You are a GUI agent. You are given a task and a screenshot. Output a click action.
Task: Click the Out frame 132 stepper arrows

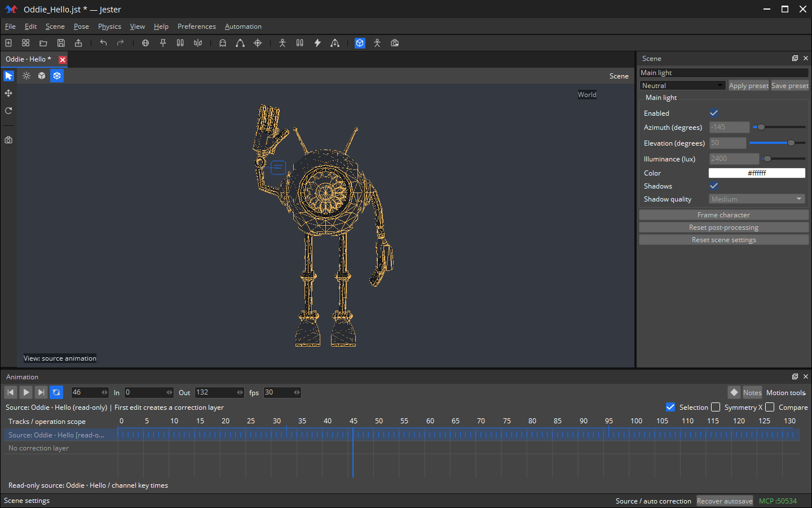(x=240, y=392)
